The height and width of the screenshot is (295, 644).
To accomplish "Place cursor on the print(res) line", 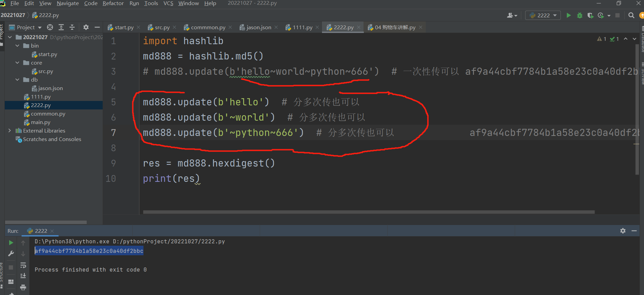I will pyautogui.click(x=171, y=178).
